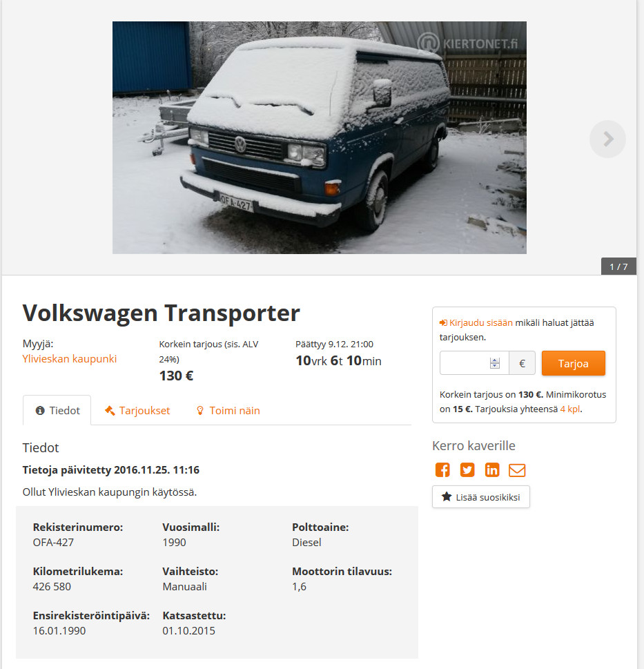Screen dimensions: 644x669
Task: Share listing on LinkedIn
Action: pyautogui.click(x=491, y=469)
